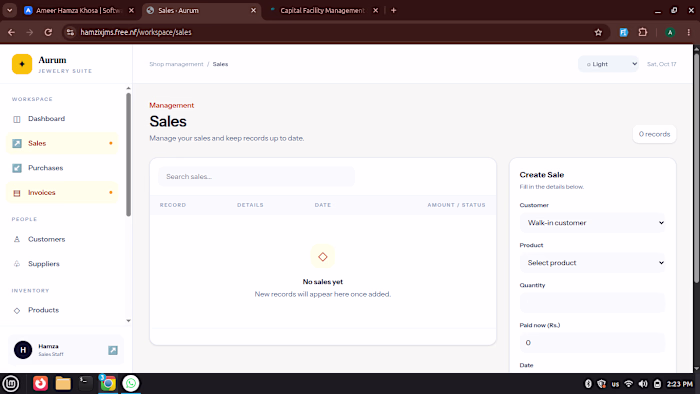The width and height of the screenshot is (700, 394).
Task: Click the volume speaker tray icon
Action: (643, 384)
